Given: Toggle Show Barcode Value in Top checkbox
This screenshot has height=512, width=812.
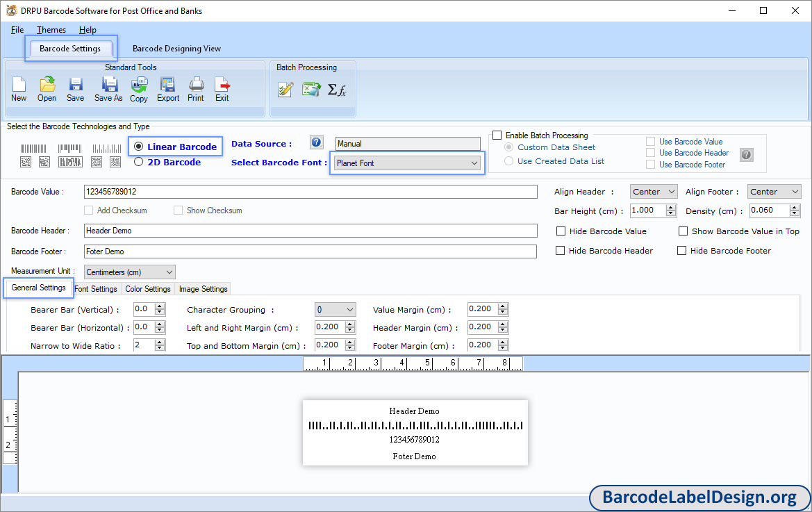Looking at the screenshot, I should tap(683, 231).
